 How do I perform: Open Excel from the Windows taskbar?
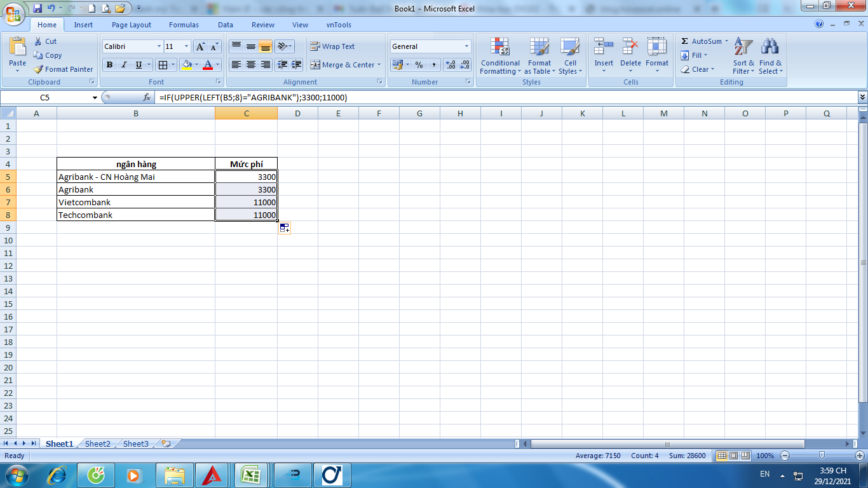pos(252,475)
